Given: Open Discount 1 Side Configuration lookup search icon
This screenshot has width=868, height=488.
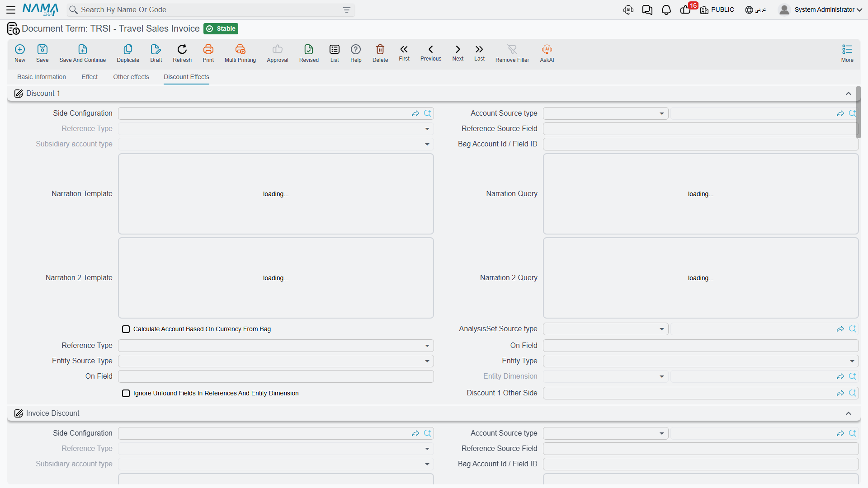Looking at the screenshot, I should tap(428, 113).
